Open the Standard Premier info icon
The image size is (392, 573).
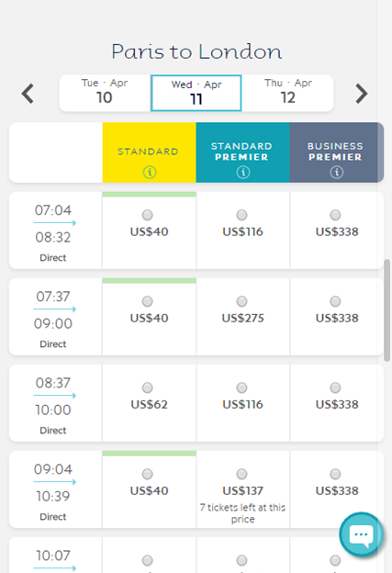243,172
